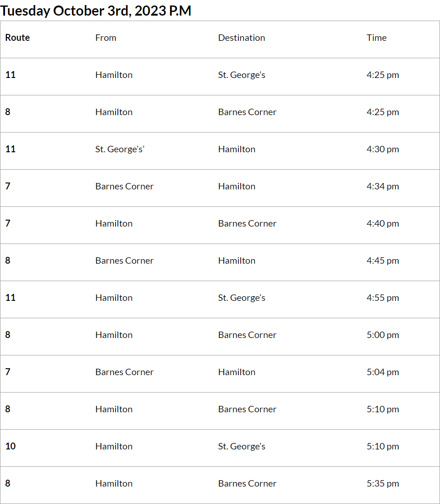Click the 4:40 pm time entry
The width and height of the screenshot is (440, 504).
(x=382, y=224)
